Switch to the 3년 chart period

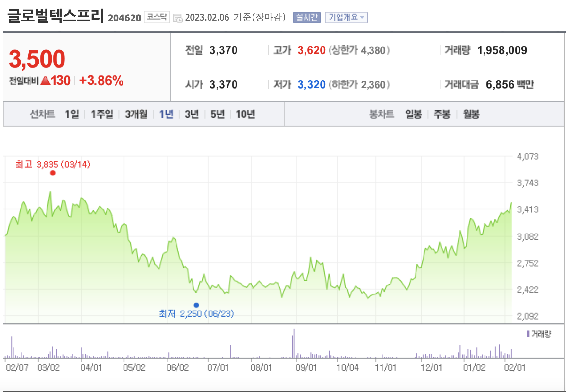point(192,114)
